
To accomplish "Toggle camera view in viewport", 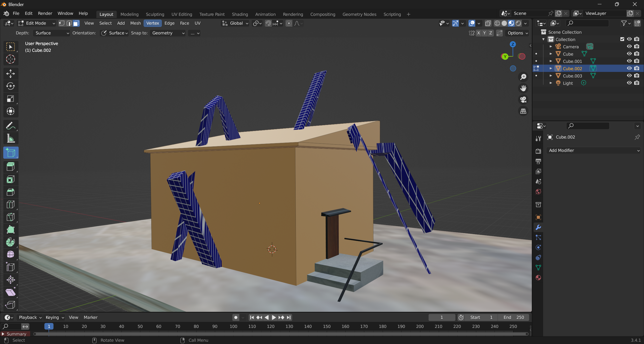I will tap(523, 100).
